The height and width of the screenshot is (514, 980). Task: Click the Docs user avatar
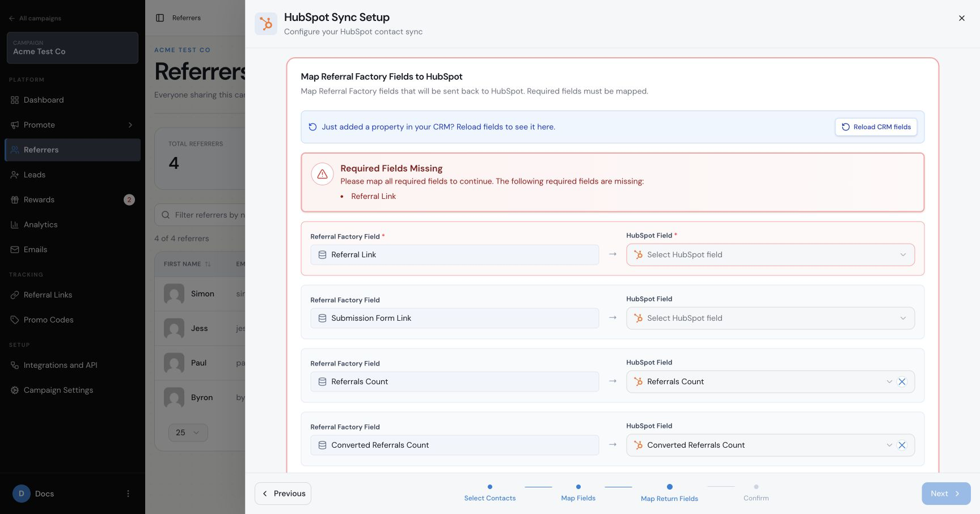click(22, 494)
